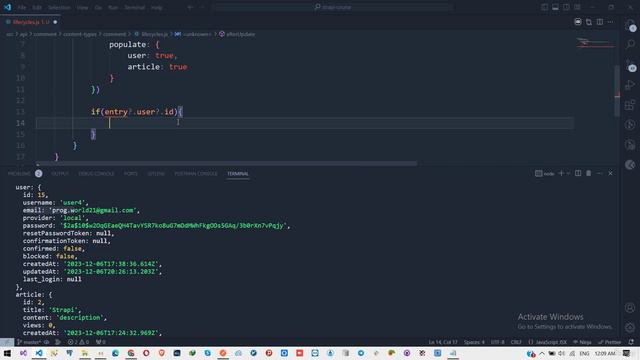The image size is (640, 360).
Task: Click Ln 14, Col cursor position
Action: [x=443, y=342]
